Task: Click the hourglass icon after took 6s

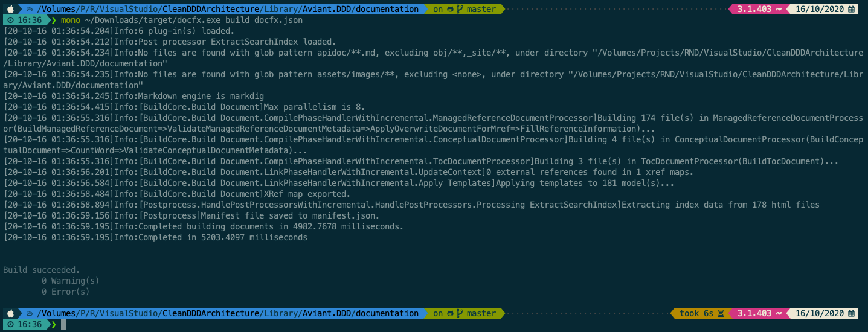Action: (721, 313)
